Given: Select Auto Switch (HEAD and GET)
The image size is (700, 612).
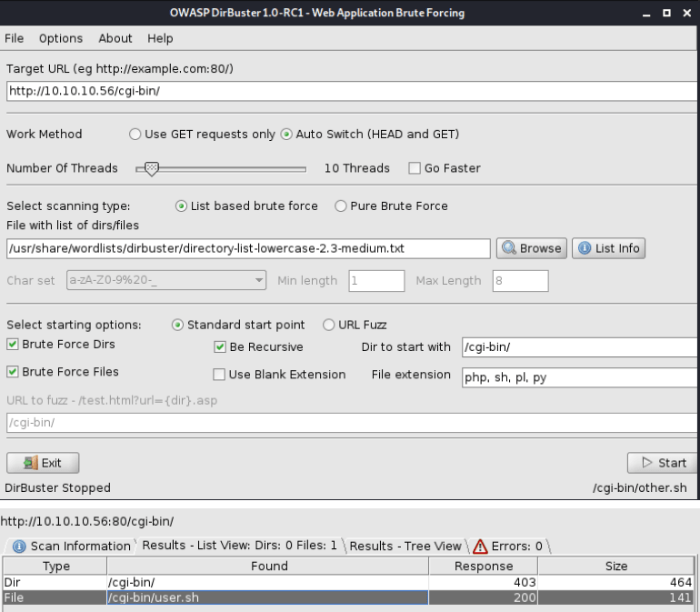Looking at the screenshot, I should point(286,134).
